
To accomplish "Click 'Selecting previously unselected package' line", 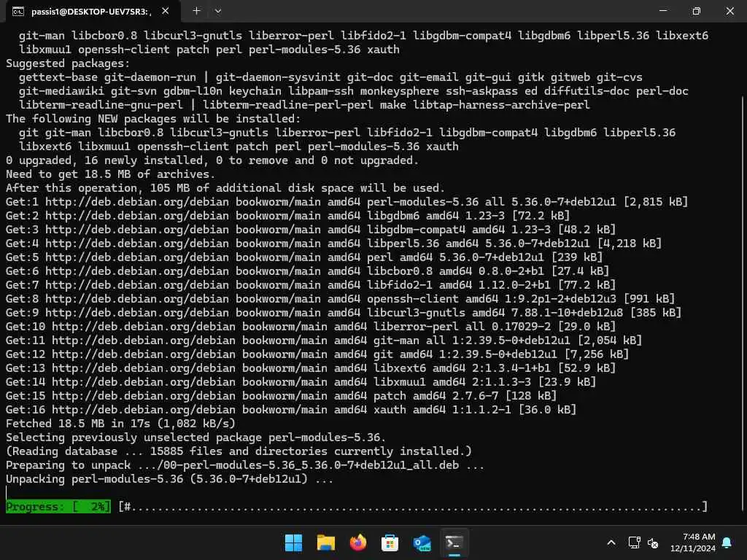I will [196, 437].
